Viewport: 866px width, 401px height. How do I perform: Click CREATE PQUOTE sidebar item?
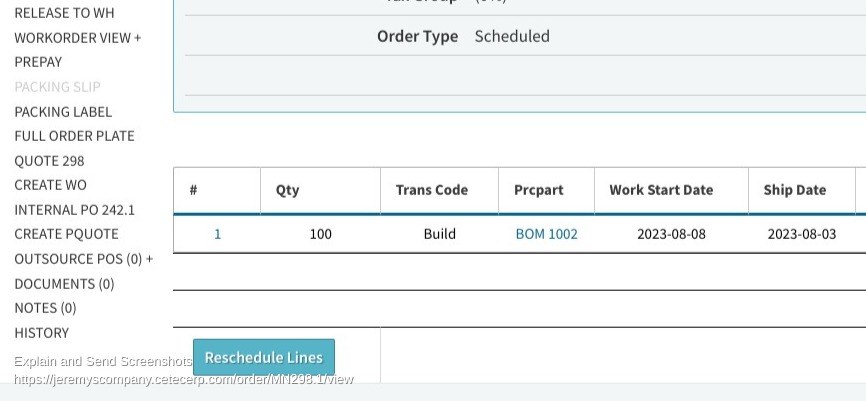point(66,234)
